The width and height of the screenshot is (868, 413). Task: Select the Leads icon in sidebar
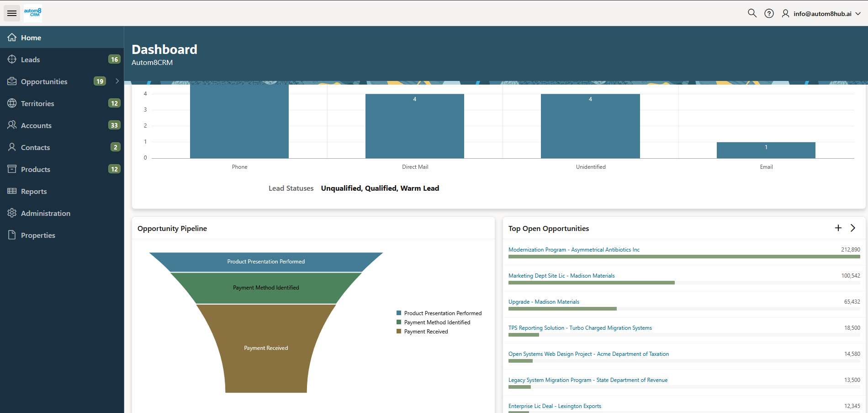[12, 59]
